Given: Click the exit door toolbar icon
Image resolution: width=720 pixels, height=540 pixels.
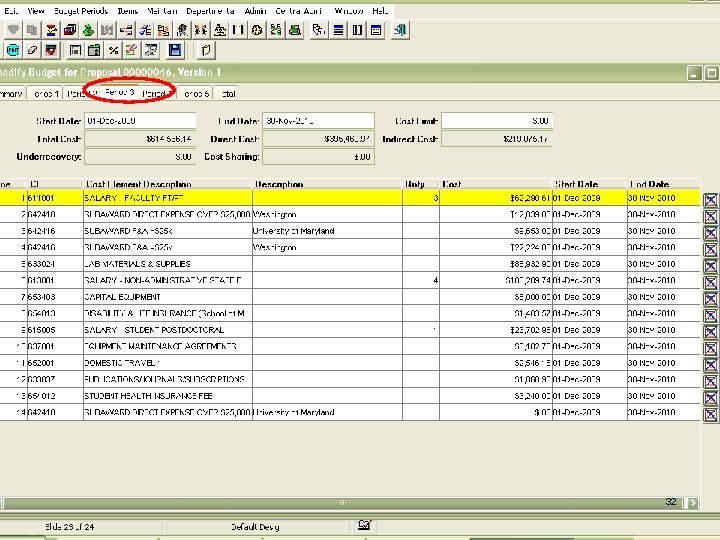Looking at the screenshot, I should point(400,30).
